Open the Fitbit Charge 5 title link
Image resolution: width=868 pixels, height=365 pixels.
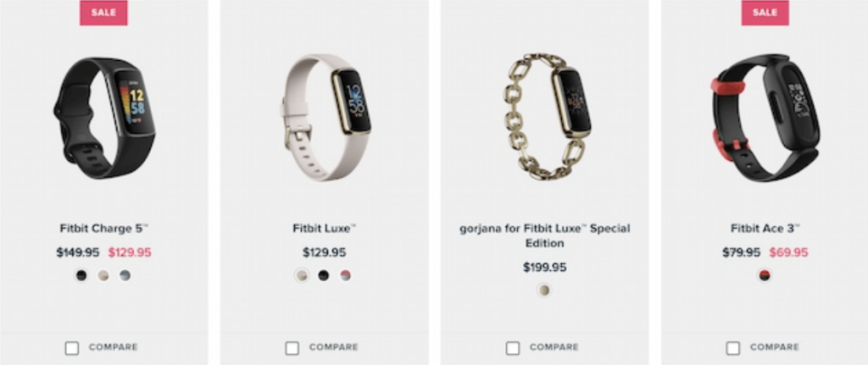pos(104,229)
